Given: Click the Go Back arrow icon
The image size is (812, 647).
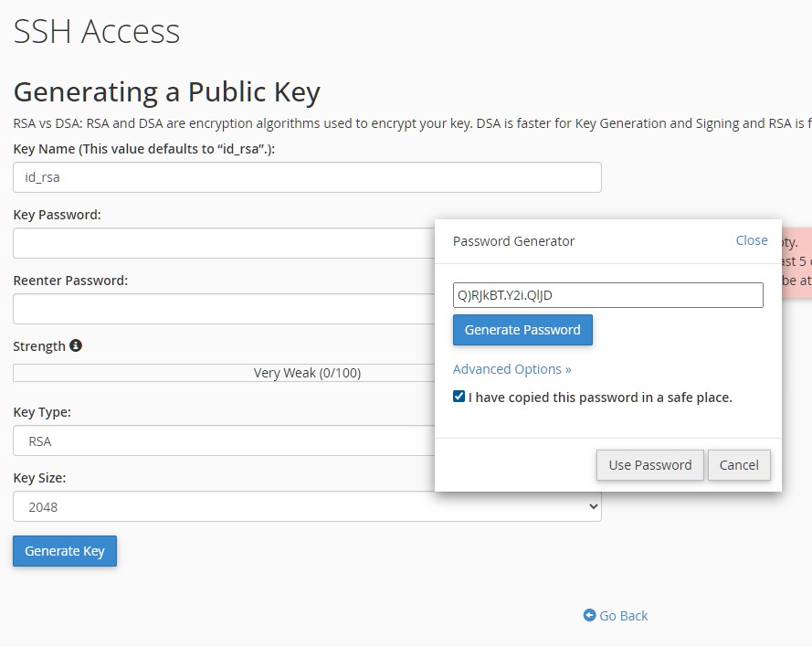Looking at the screenshot, I should (x=589, y=616).
